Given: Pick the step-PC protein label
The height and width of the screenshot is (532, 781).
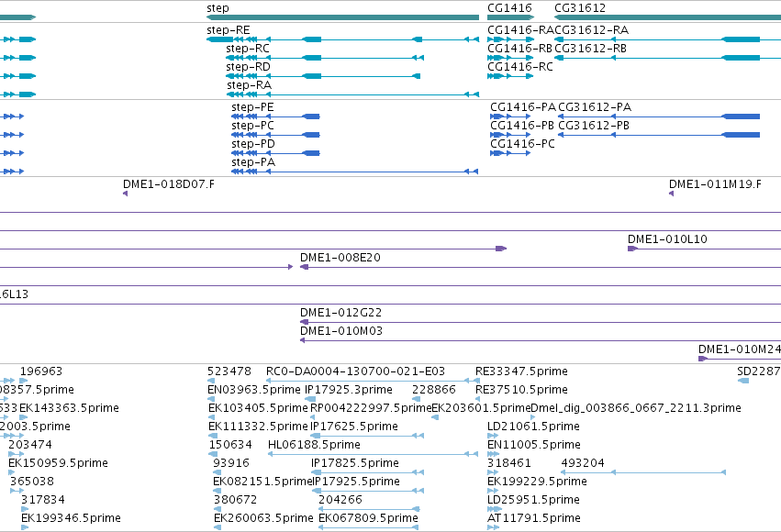Looking at the screenshot, I should 252,126.
